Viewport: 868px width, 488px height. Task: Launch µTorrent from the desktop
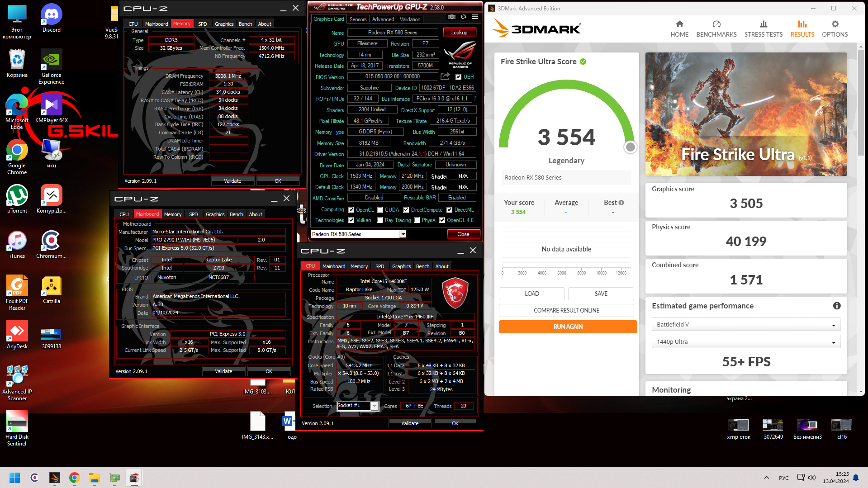(17, 199)
